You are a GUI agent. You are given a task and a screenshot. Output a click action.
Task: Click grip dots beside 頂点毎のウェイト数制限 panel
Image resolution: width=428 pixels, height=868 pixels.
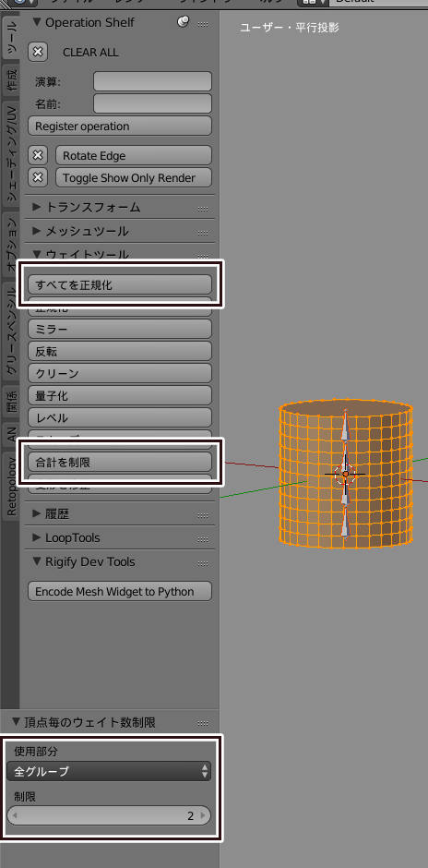(x=203, y=724)
